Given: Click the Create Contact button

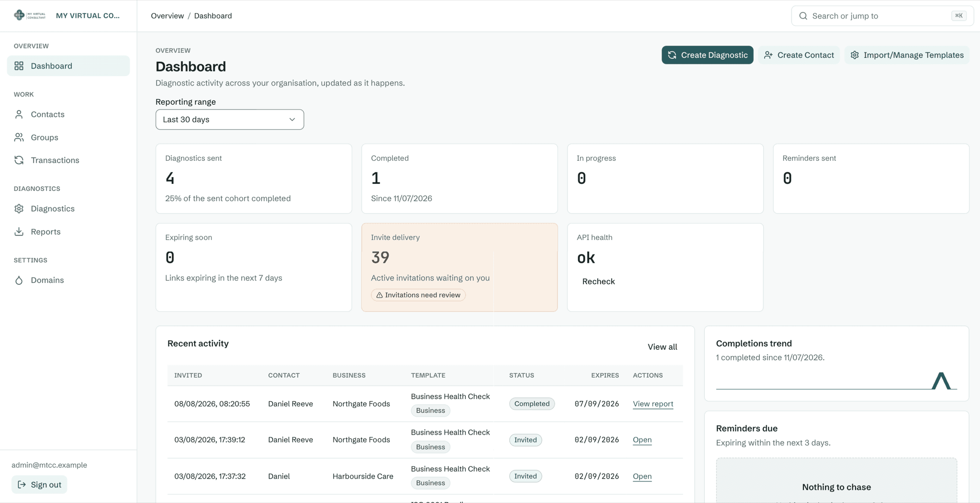Looking at the screenshot, I should point(799,55).
